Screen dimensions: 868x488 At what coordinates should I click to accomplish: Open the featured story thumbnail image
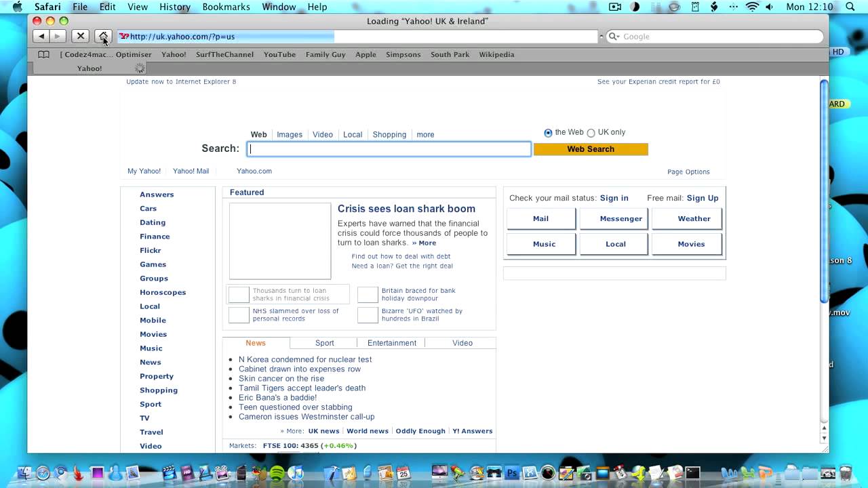280,241
